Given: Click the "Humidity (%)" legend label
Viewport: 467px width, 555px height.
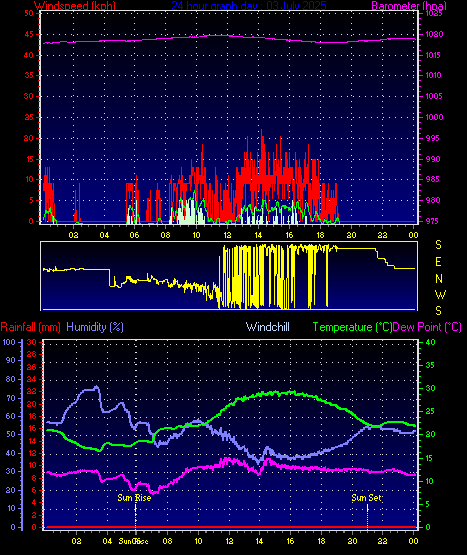Looking at the screenshot, I should coord(95,327).
